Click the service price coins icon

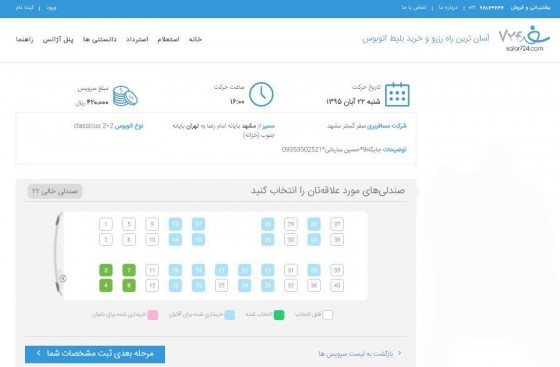coord(125,96)
